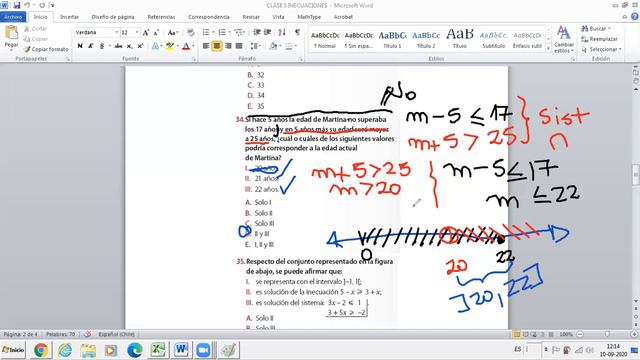640x360 pixels.
Task: Switch to Diseño de página tab
Action: coord(113,17)
